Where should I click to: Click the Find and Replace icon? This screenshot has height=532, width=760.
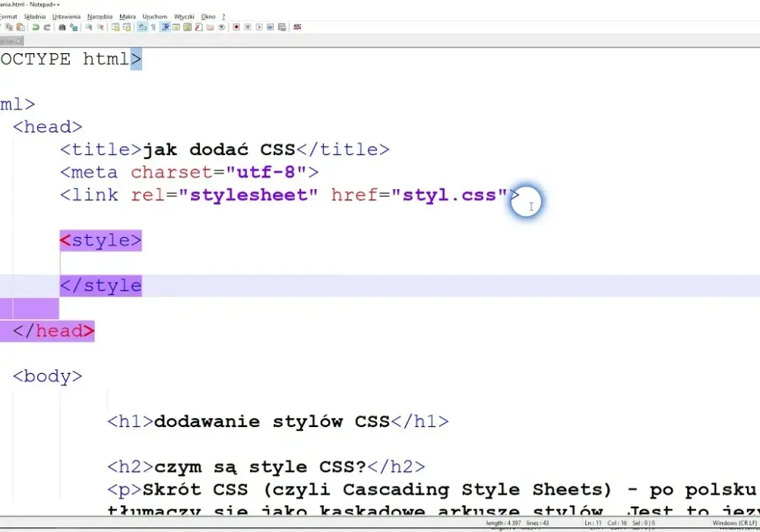point(74,27)
